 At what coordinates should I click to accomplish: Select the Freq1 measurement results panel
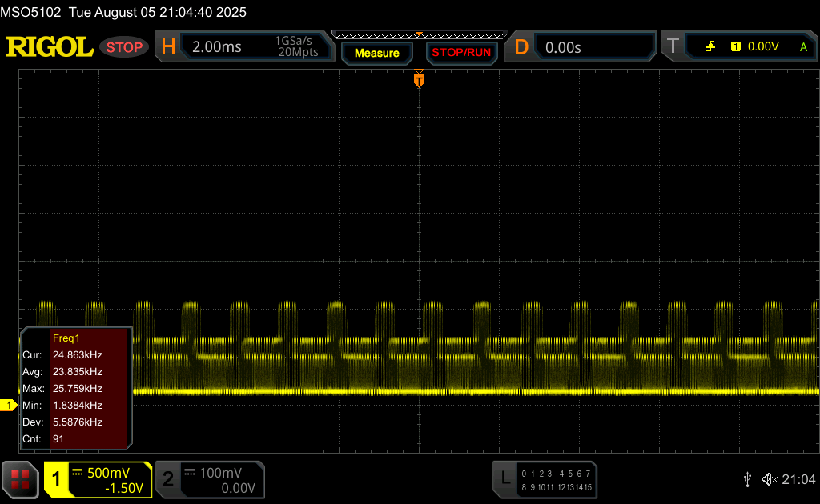(x=76, y=388)
